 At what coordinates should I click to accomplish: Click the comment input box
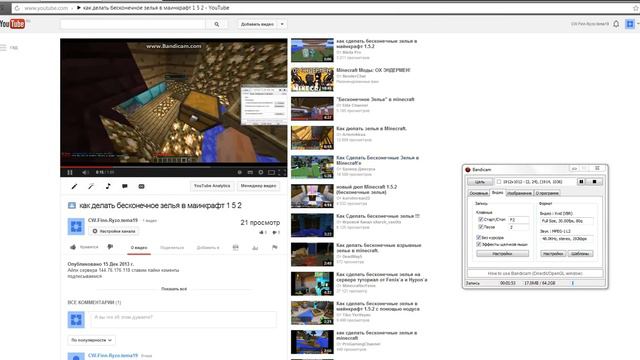(183, 319)
